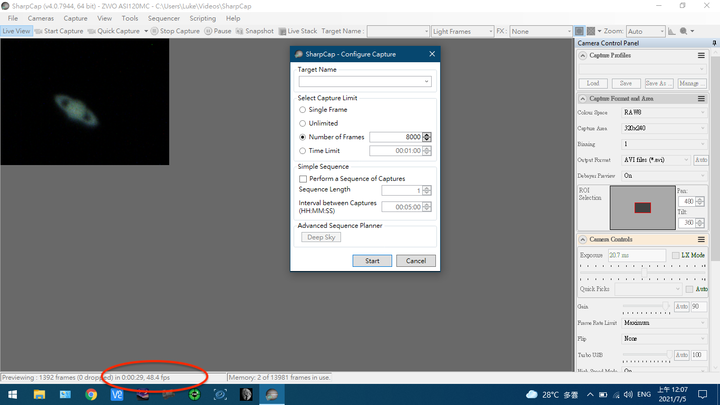Toggle Auto button for Turbo USB
This screenshot has height=405, width=720.
pyautogui.click(x=681, y=355)
